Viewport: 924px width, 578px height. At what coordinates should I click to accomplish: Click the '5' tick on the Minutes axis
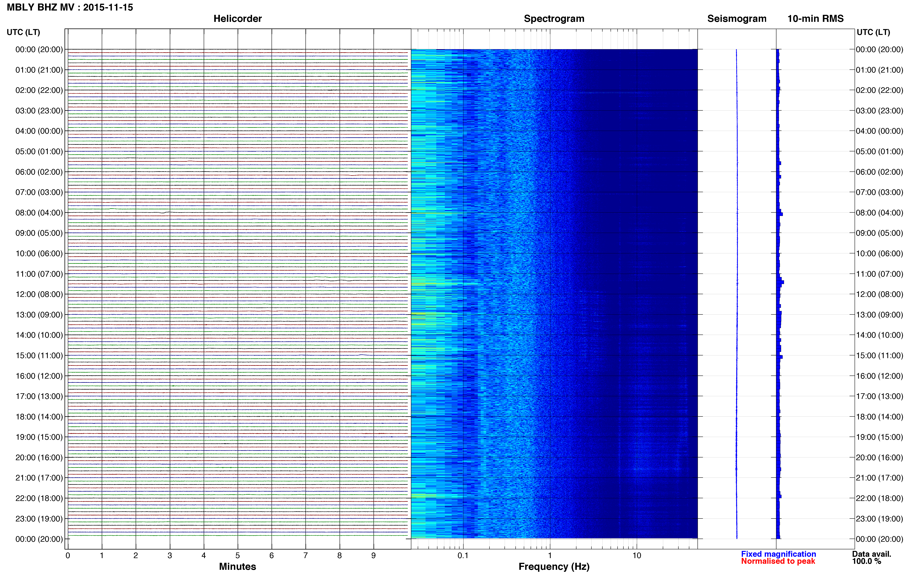tap(238, 555)
